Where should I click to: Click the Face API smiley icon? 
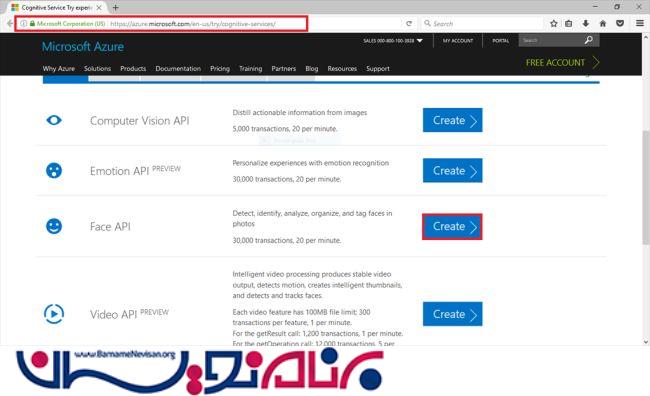tap(54, 226)
